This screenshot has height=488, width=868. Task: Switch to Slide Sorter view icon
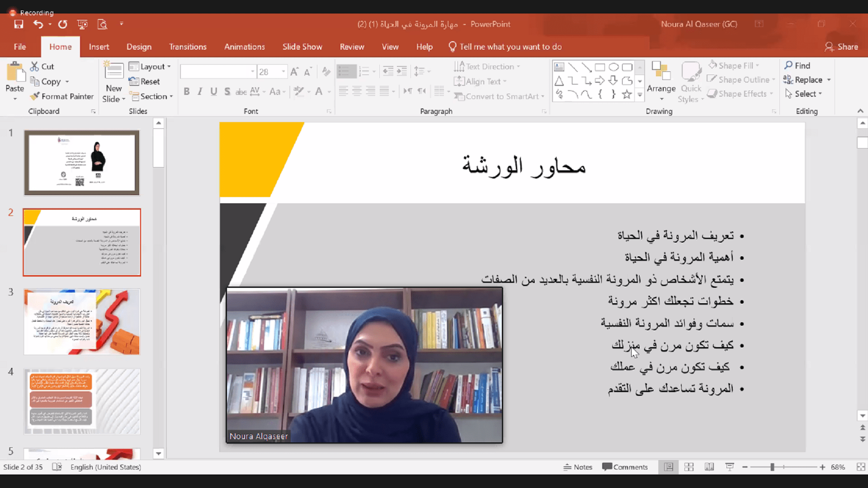point(689,467)
